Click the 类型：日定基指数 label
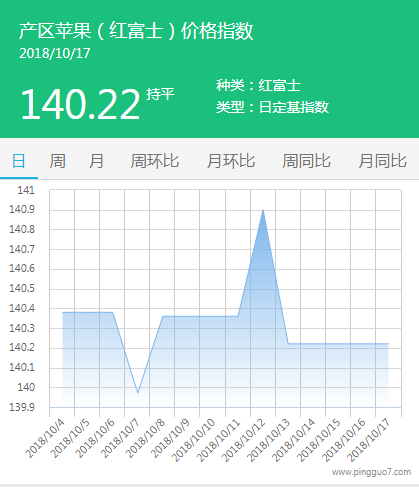419x487 pixels. [272, 107]
